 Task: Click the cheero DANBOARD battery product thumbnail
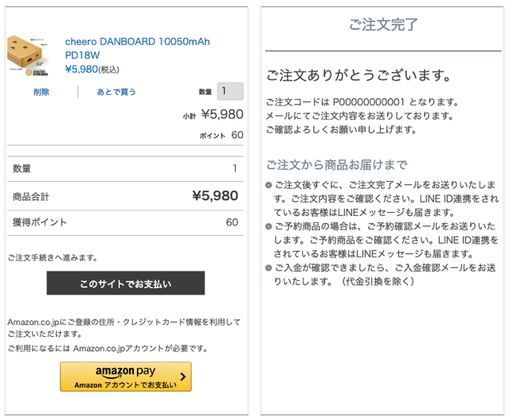coord(28,56)
